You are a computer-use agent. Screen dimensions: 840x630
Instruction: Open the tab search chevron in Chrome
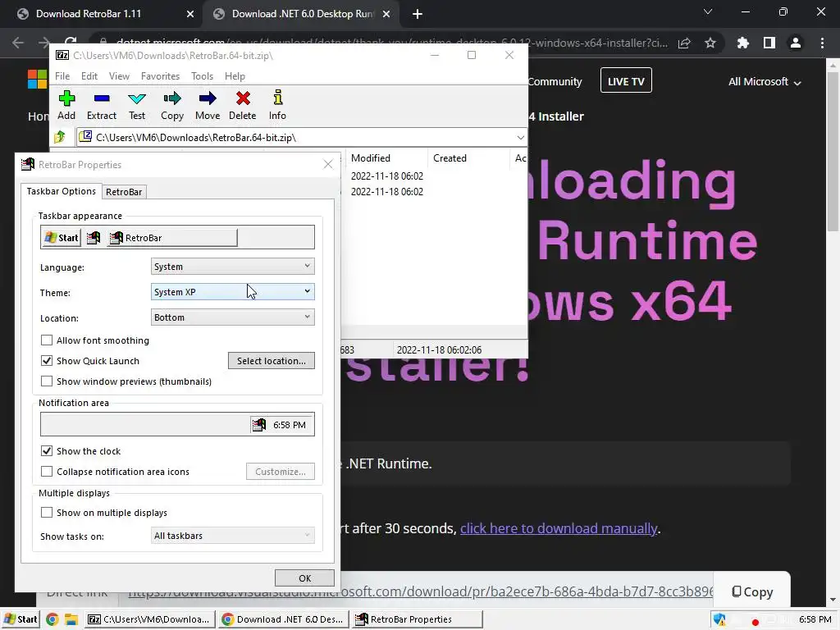[x=708, y=11]
